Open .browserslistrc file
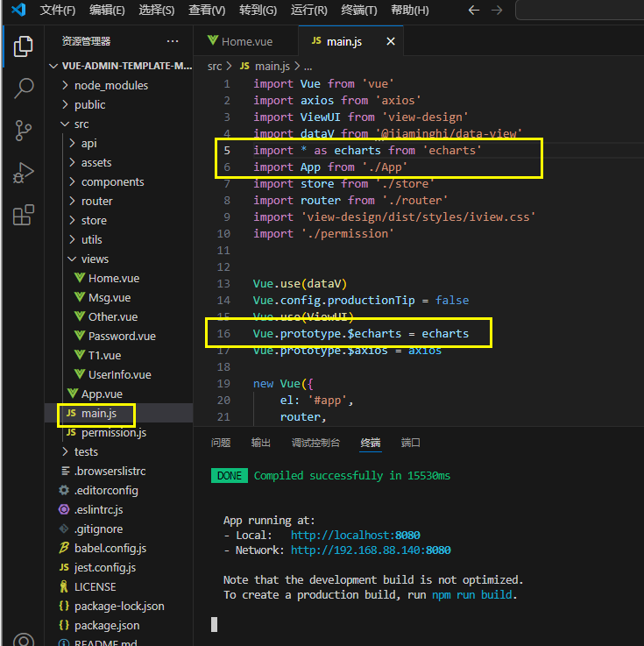 [119, 472]
